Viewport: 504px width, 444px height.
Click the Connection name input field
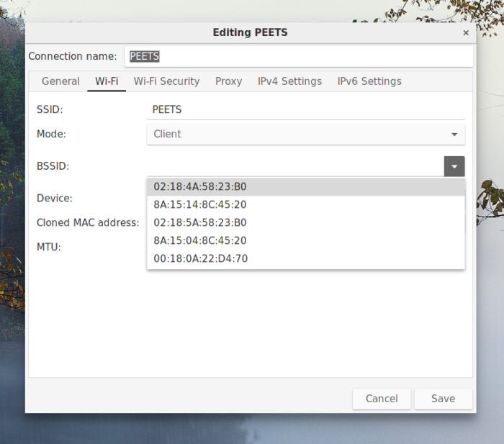click(x=299, y=57)
